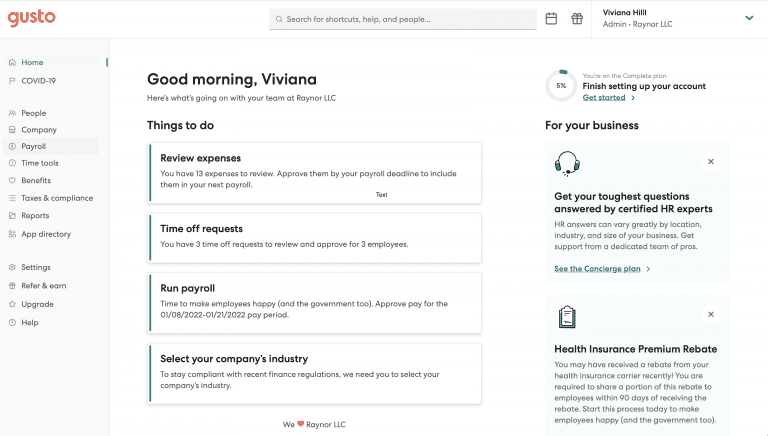Open the calendar icon in top bar
This screenshot has height=436, width=768.
tap(551, 18)
